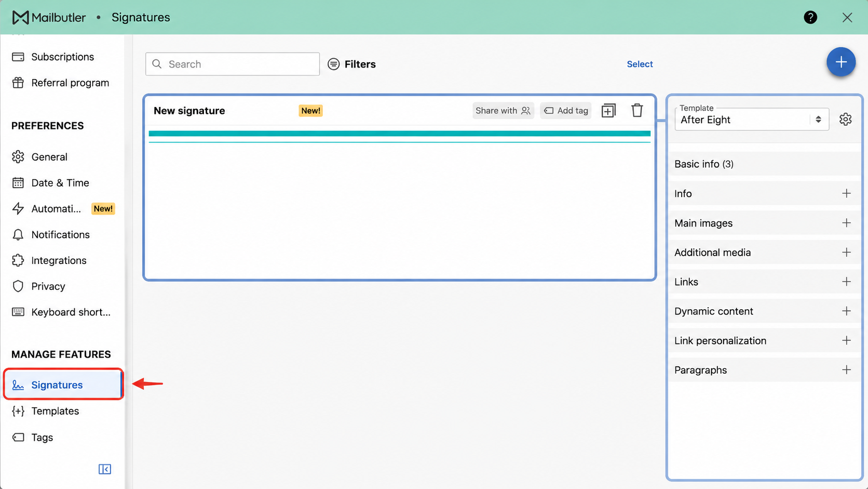This screenshot has height=489, width=868.
Task: Duplicate the New signature
Action: (608, 110)
